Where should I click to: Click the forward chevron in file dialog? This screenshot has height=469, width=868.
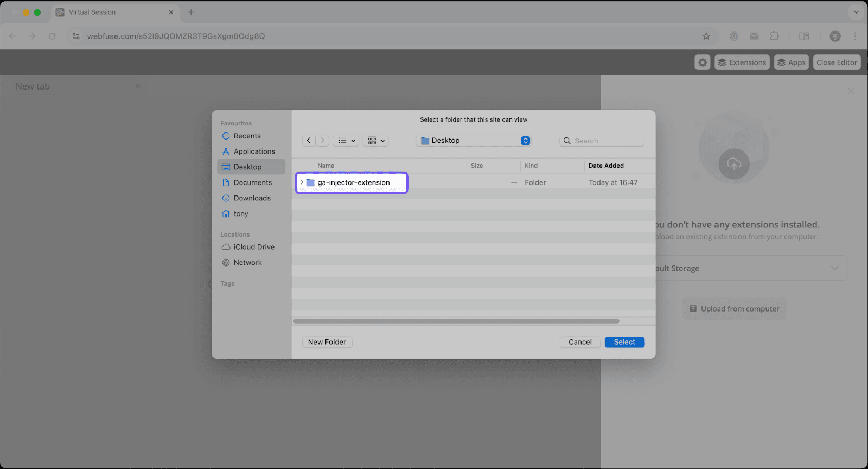click(322, 141)
